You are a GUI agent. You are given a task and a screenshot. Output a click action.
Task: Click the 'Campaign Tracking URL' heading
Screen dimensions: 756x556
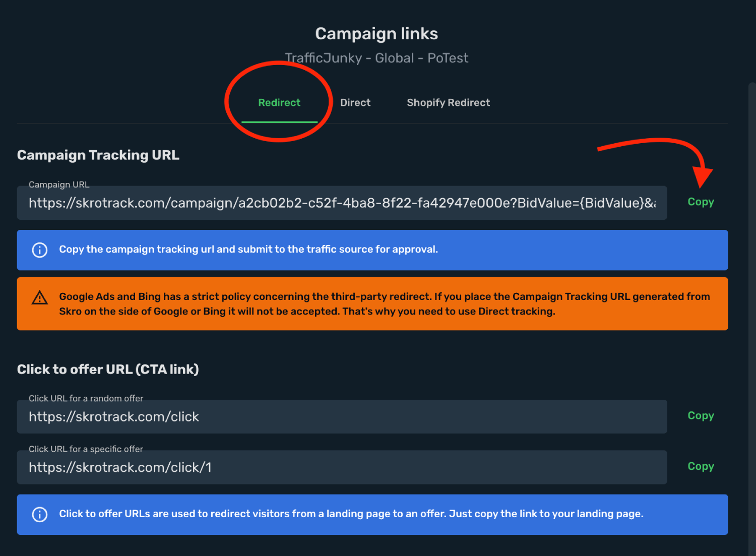point(98,155)
